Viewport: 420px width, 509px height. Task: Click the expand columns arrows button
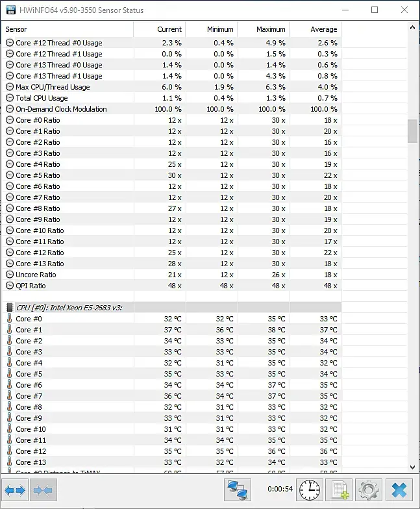(x=16, y=490)
